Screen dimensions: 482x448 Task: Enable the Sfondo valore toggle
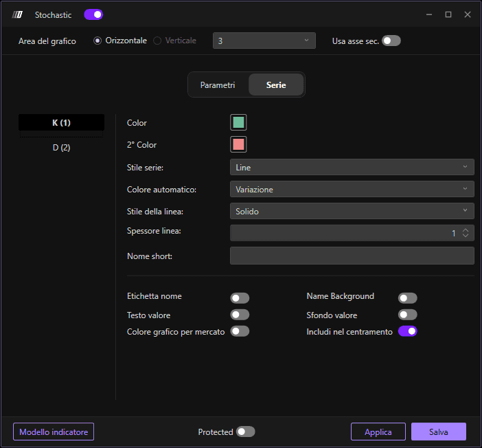408,315
